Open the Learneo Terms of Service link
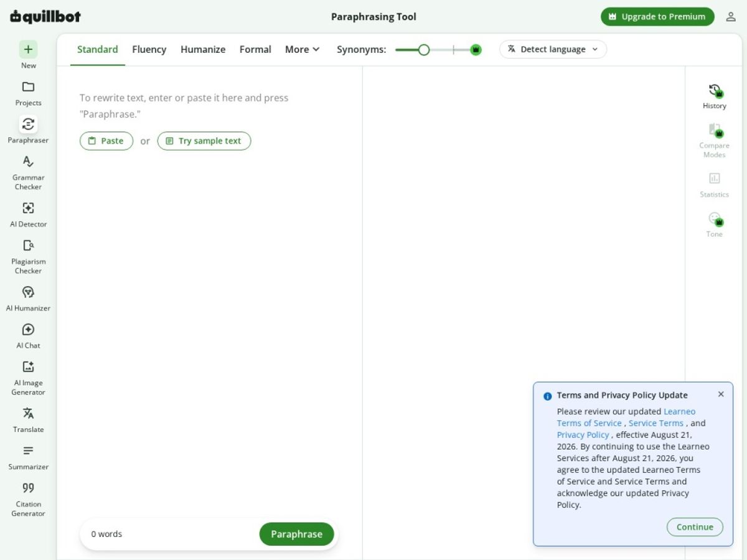 [x=626, y=417]
